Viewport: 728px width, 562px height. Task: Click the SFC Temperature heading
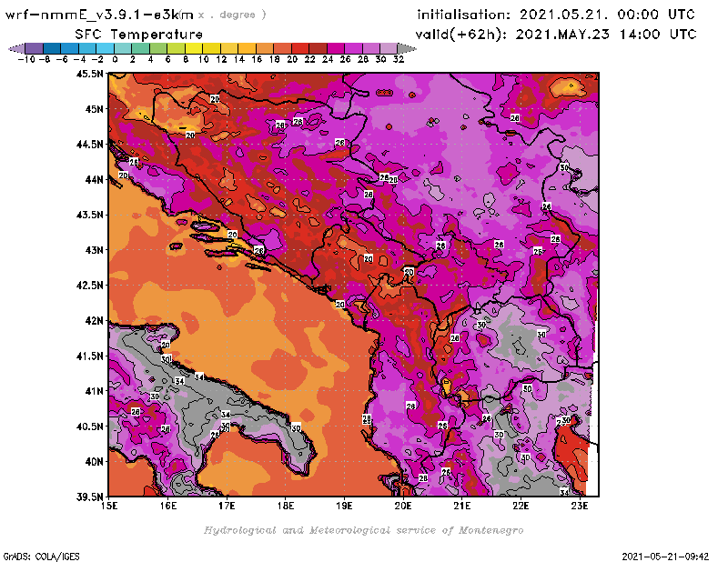pos(139,35)
